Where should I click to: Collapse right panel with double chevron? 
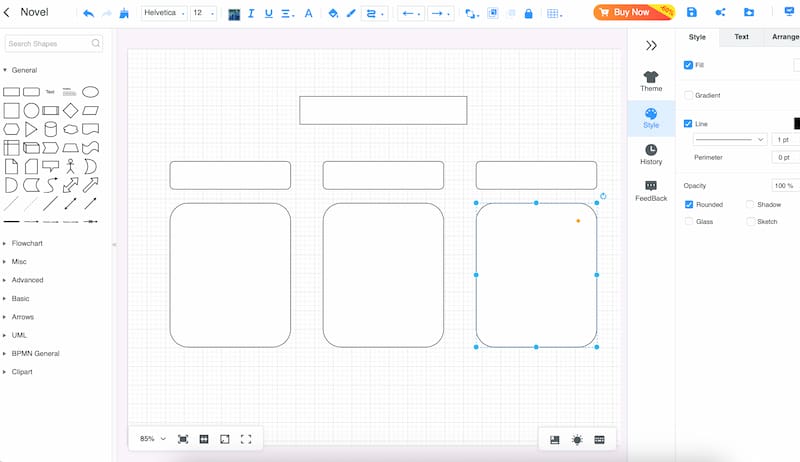[x=651, y=45]
